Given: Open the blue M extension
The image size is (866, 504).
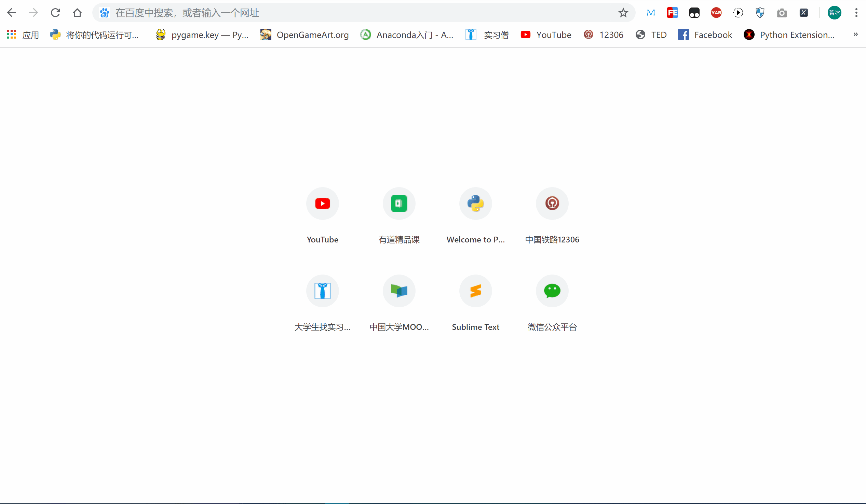Looking at the screenshot, I should coord(651,13).
